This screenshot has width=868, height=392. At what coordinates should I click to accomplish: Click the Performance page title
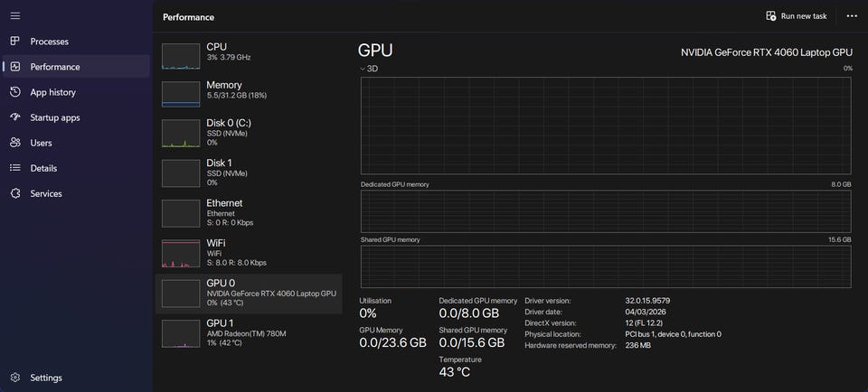[x=188, y=17]
